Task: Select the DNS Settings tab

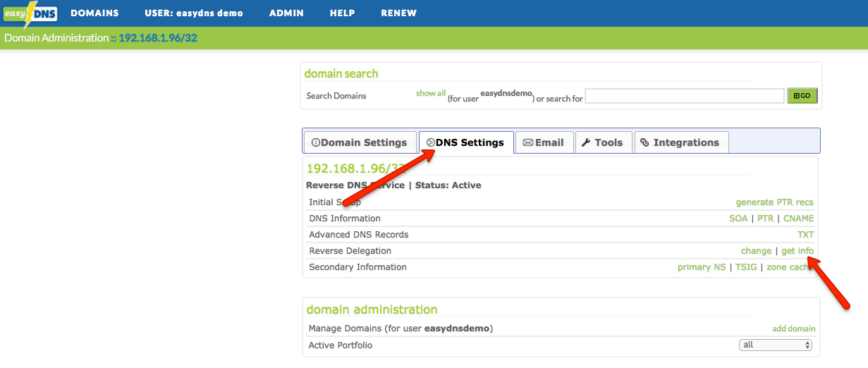Action: 465,142
